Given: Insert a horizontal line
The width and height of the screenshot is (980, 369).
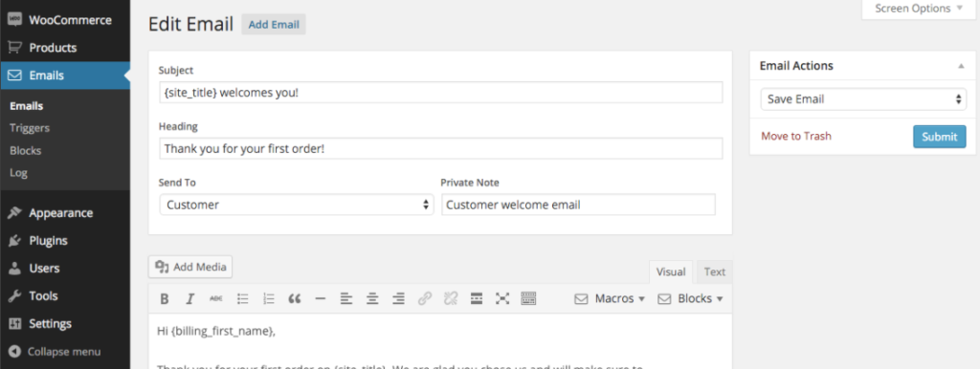Looking at the screenshot, I should (x=321, y=299).
